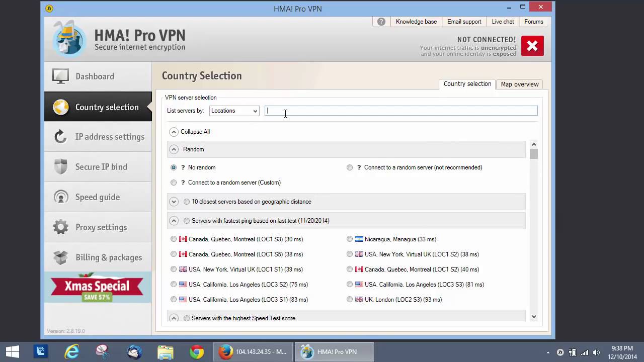Click the Proxy settings gear icon

point(61,227)
